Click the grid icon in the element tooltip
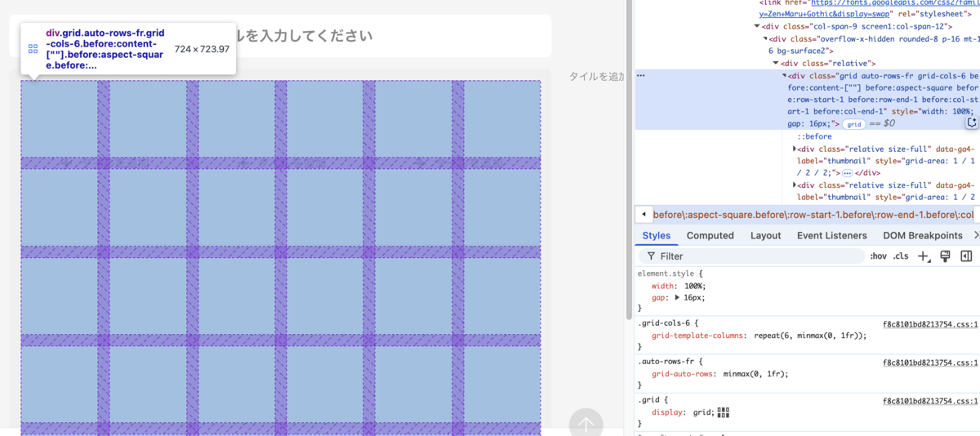 33,49
